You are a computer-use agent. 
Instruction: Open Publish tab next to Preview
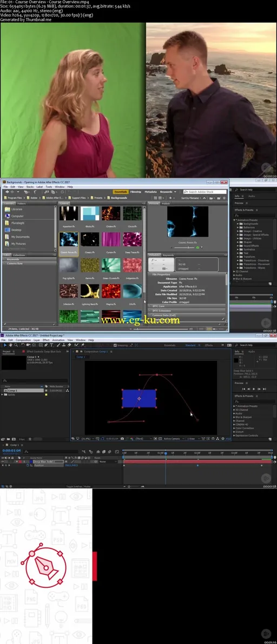[x=166, y=203]
